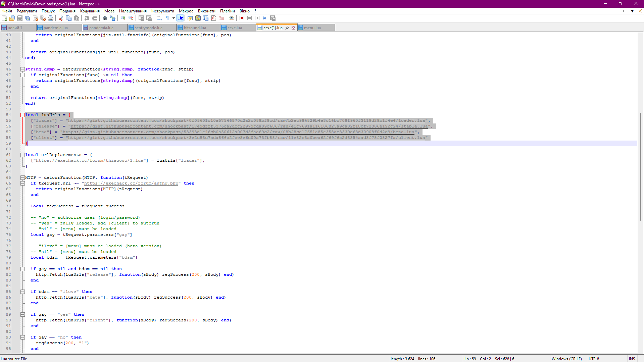Viewport: 644px width, 362px height.
Task: Collapse the if gay == "yes" fold on line 89
Action: tap(22, 314)
